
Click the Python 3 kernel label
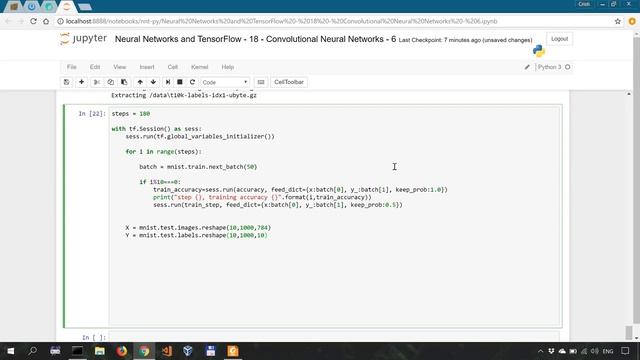(549, 67)
